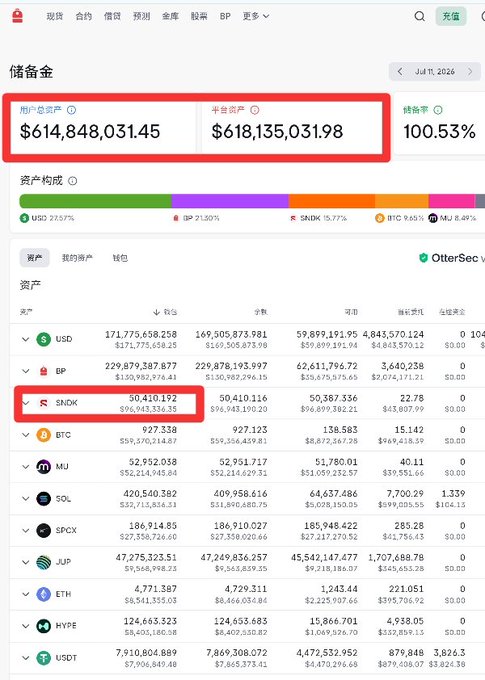Expand the JUP asset row
The image size is (485, 680).
click(x=26, y=562)
